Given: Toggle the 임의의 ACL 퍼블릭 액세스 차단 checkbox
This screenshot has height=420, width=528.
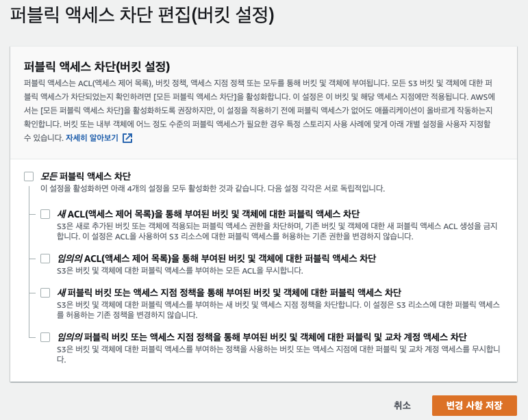Looking at the screenshot, I should coord(45,259).
